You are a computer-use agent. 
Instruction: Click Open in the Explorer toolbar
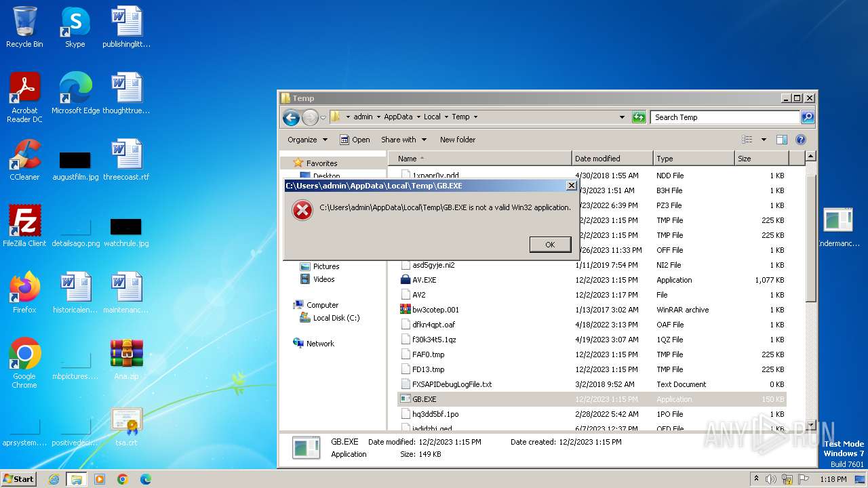coord(355,140)
